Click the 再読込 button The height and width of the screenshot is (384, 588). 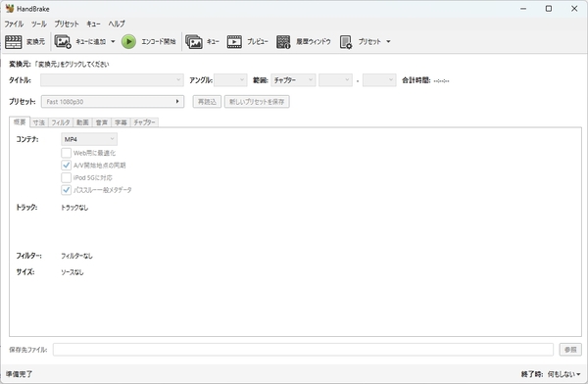click(x=207, y=102)
